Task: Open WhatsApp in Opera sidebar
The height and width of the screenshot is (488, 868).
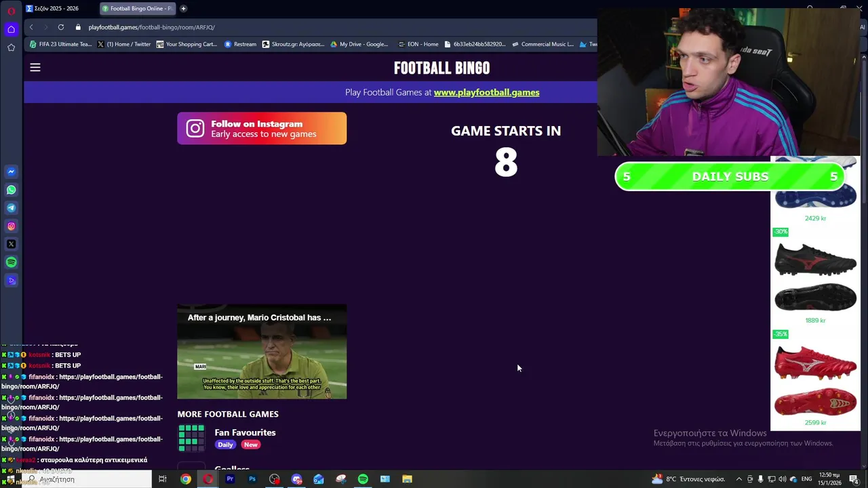Action: pyautogui.click(x=11, y=190)
